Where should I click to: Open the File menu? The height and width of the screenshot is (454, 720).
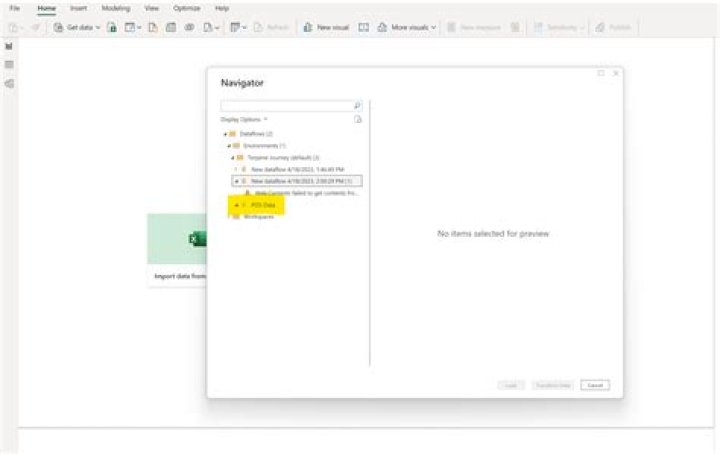click(15, 8)
